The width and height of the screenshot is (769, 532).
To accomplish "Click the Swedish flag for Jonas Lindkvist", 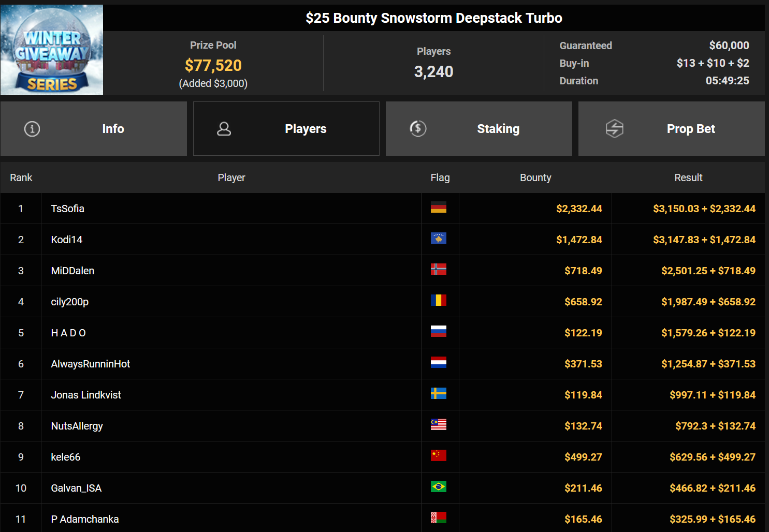I will point(438,394).
